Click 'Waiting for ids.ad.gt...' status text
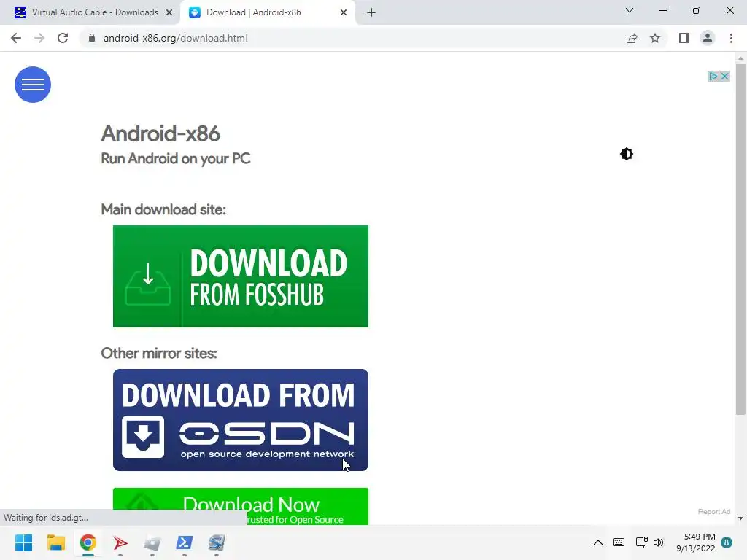747x560 pixels. coord(46,518)
